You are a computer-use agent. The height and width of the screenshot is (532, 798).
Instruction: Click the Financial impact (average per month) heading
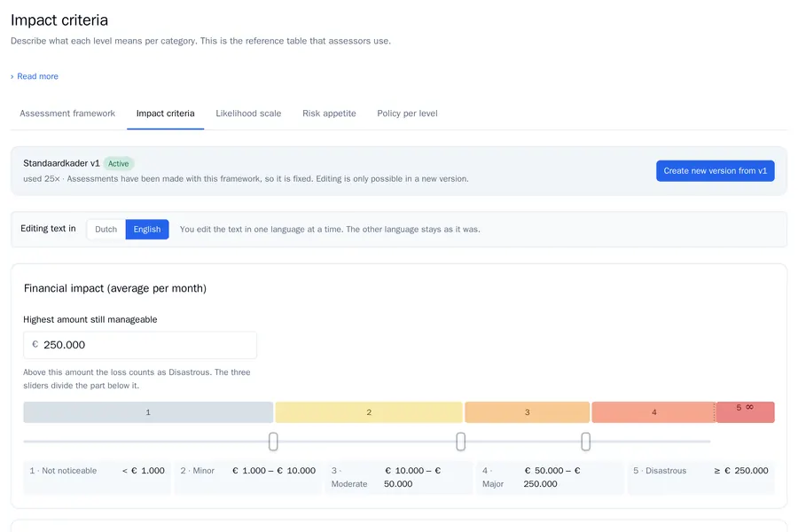(x=115, y=288)
